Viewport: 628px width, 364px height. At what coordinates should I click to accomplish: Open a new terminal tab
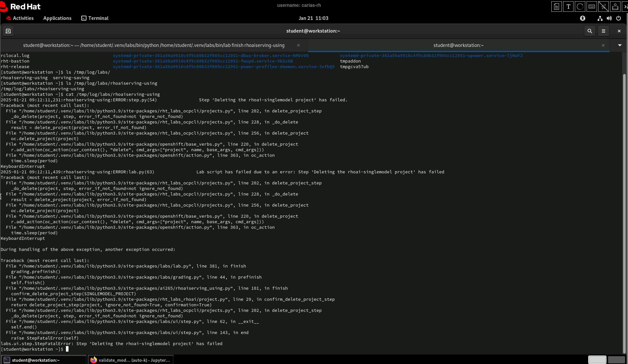tap(8, 31)
